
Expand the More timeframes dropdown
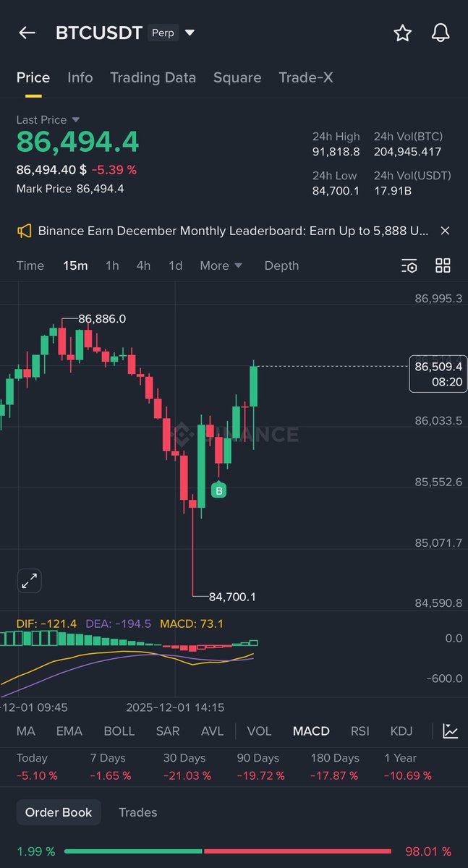221,265
